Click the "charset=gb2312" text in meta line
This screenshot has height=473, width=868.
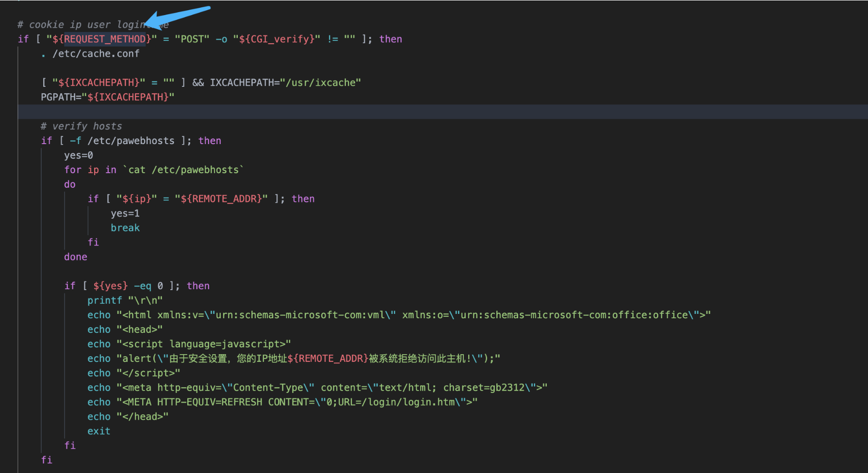tap(483, 388)
